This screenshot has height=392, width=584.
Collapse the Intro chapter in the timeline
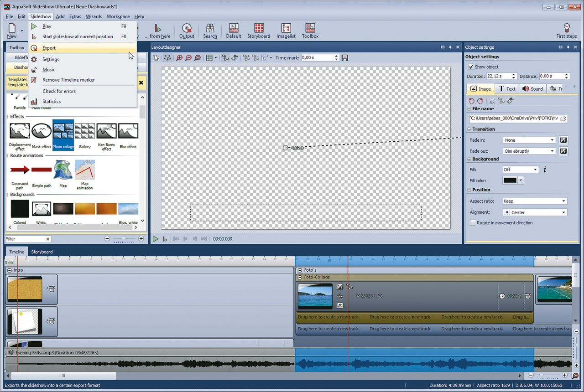tap(10, 270)
